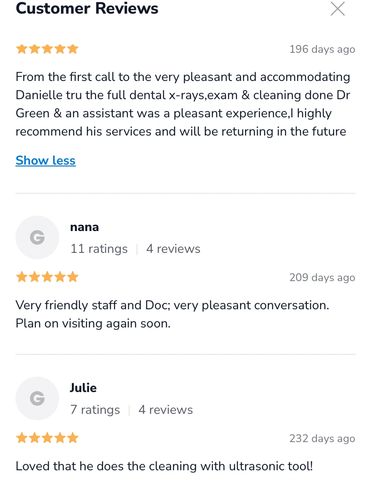Collapse the review with Show less
370x493 pixels.
pos(45,161)
